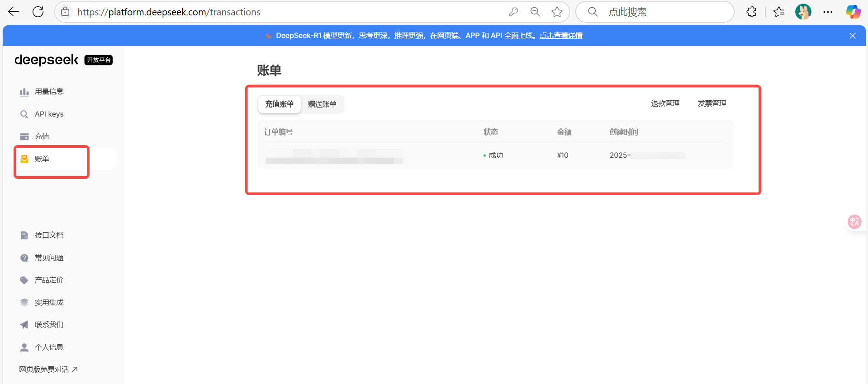Click the browser back arrow
The height and width of the screenshot is (384, 868).
[14, 12]
